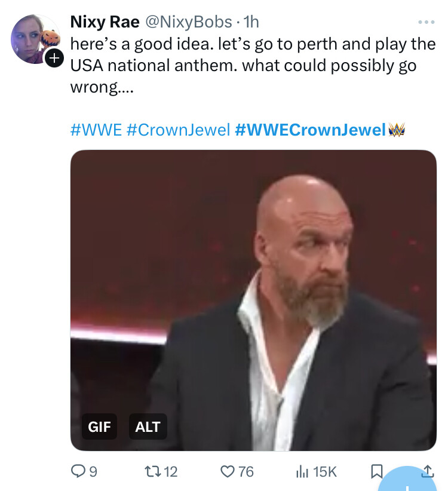The width and height of the screenshot is (448, 491).
Task: Open the GIF media preview
Action: 253,287
